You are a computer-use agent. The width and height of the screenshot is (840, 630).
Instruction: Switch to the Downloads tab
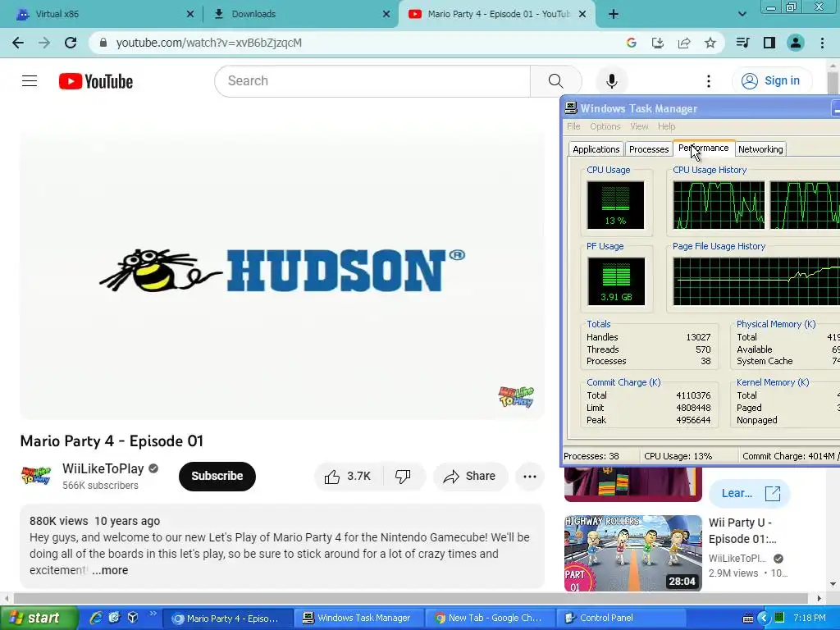coord(300,15)
